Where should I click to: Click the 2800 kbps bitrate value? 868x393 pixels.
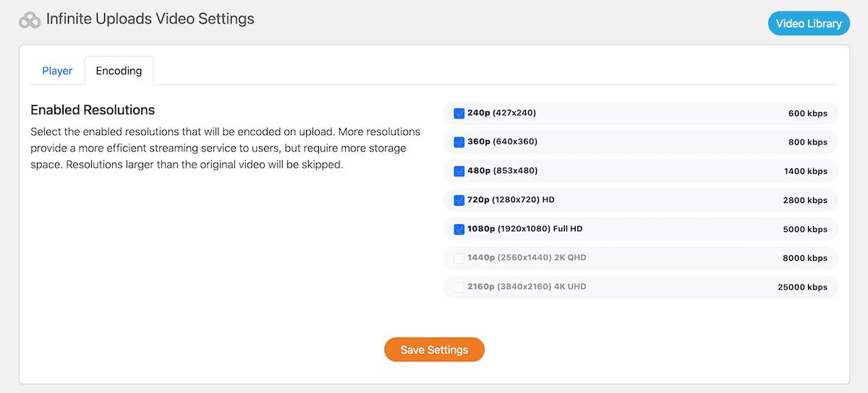coord(805,200)
